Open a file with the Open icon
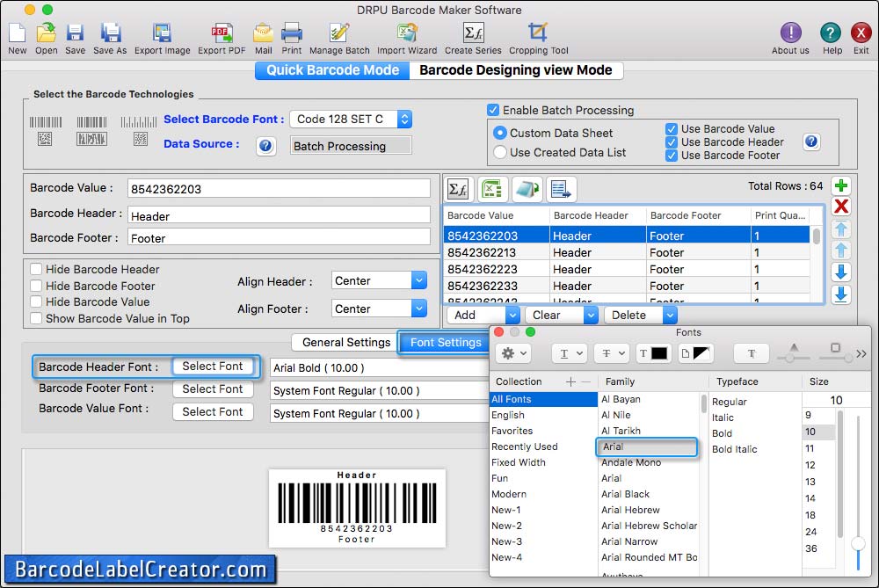Image resolution: width=879 pixels, height=588 pixels. click(46, 33)
